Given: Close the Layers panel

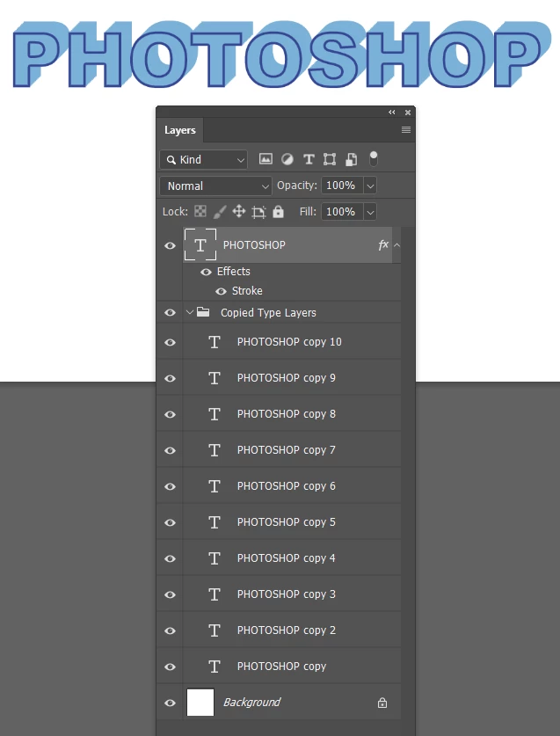Looking at the screenshot, I should point(408,113).
